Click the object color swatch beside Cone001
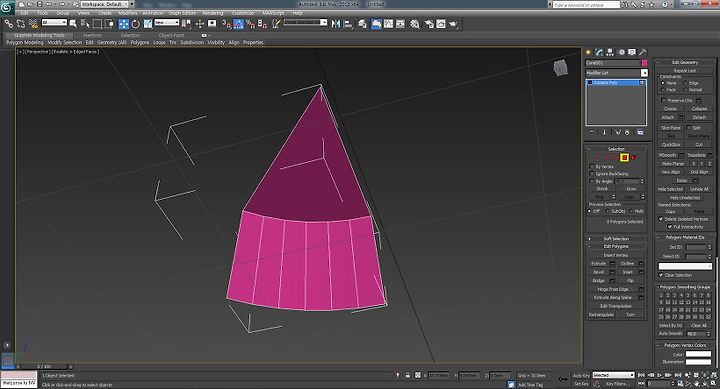720x389 pixels. click(644, 63)
